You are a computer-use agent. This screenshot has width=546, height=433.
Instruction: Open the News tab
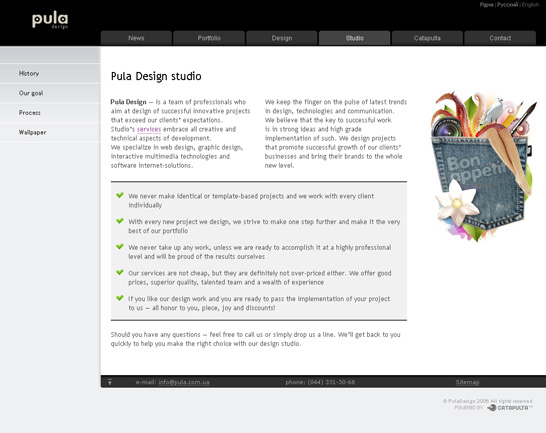(136, 38)
